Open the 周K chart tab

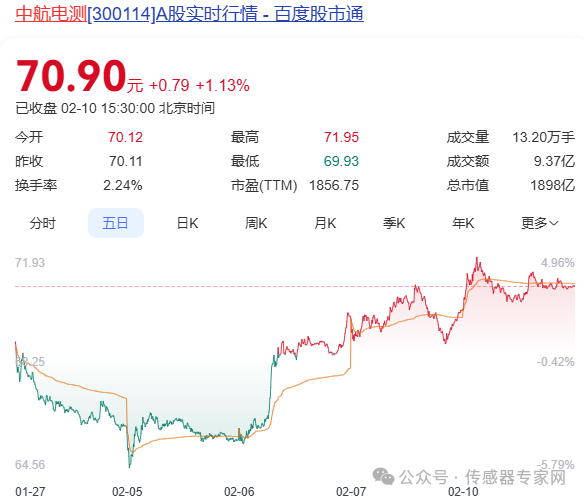(x=256, y=223)
